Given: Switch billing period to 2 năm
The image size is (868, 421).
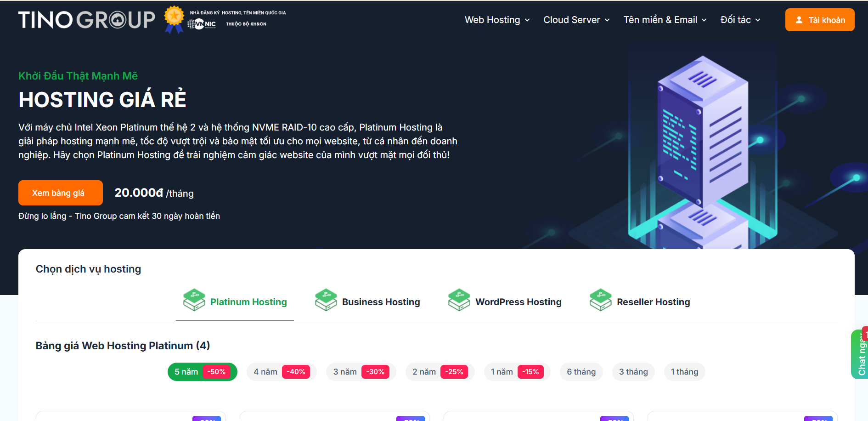Looking at the screenshot, I should [x=440, y=371].
